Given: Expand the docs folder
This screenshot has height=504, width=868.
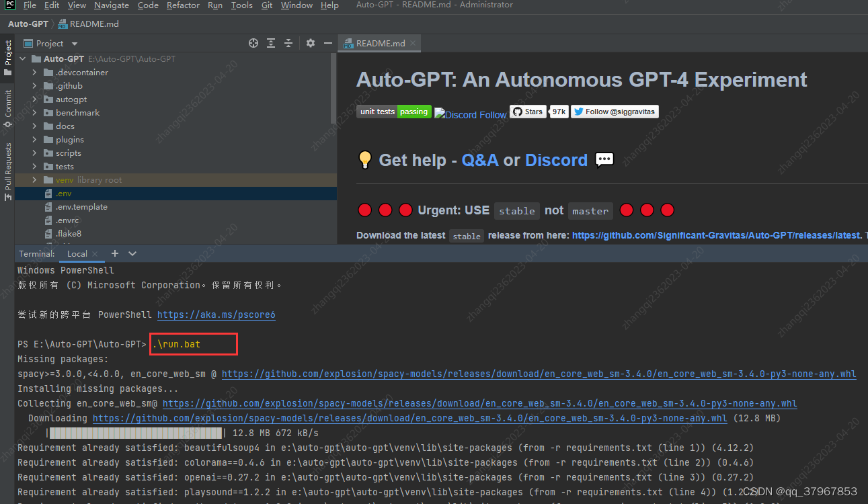Looking at the screenshot, I should (x=35, y=126).
